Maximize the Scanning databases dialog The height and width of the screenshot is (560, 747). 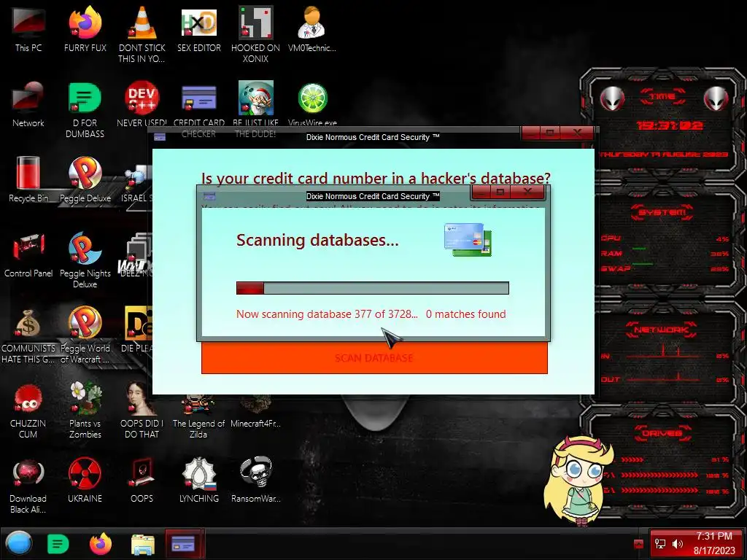500,192
